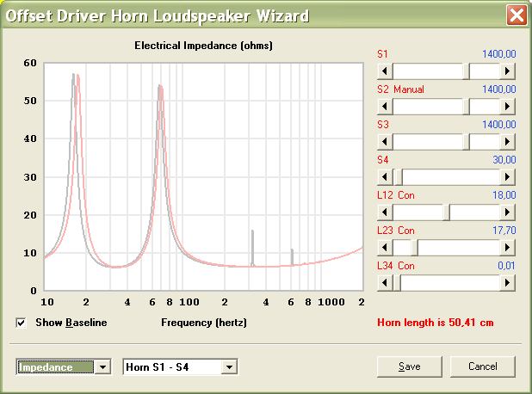Click the L23 Con slider left arrow
Image resolution: width=532 pixels, height=394 pixels.
pyautogui.click(x=385, y=248)
